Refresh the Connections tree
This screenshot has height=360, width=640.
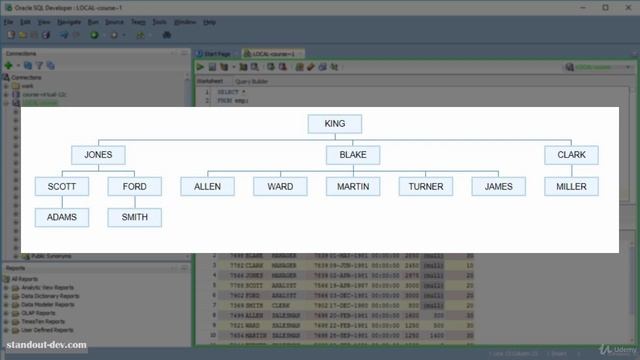28,65
